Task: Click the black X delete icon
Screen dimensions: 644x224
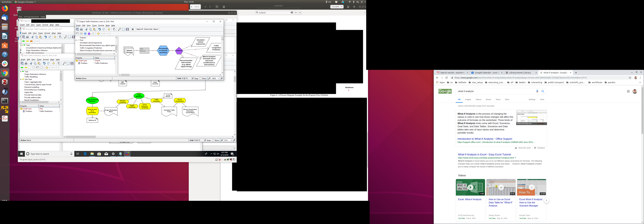Action: pyautogui.click(x=133, y=29)
